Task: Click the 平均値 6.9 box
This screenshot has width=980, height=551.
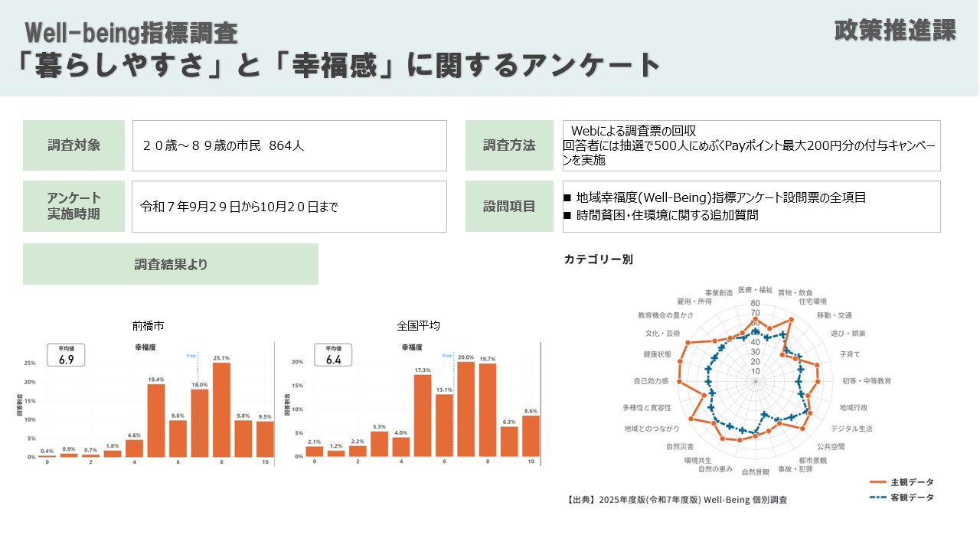Action: click(66, 355)
